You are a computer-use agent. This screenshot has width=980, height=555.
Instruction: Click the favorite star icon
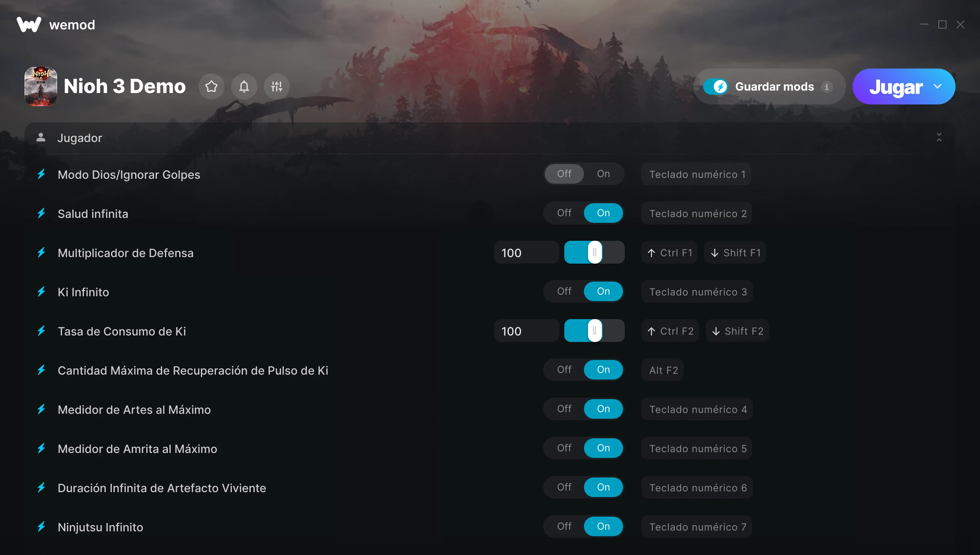[212, 87]
